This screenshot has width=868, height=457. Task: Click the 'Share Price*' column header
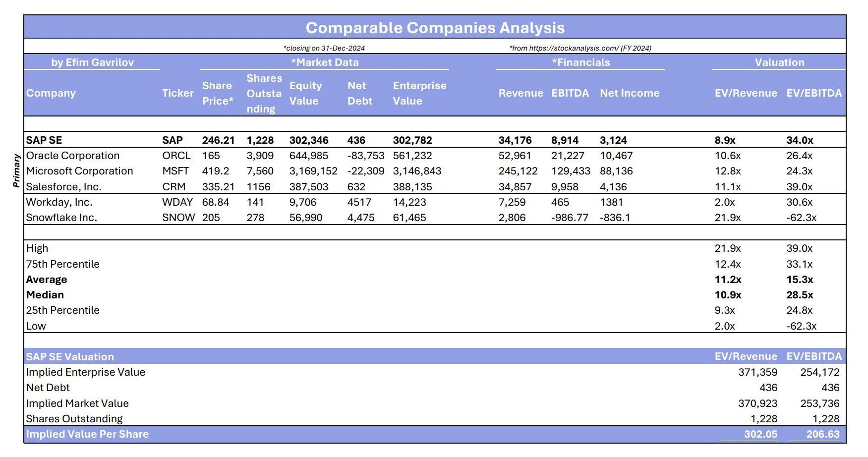click(x=218, y=93)
